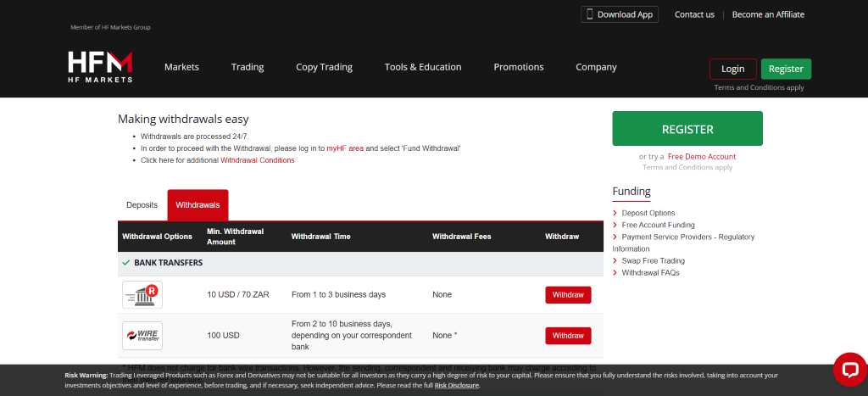The width and height of the screenshot is (868, 396).
Task: Open Deposit Options in Funding sidebar
Action: point(648,213)
